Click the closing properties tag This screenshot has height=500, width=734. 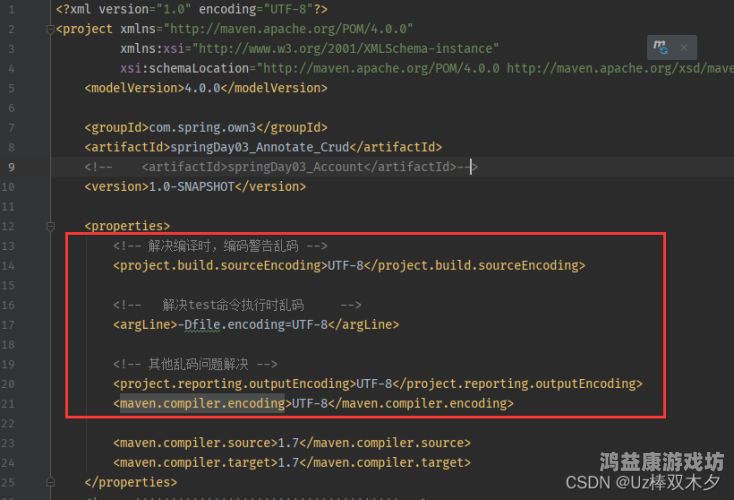click(131, 482)
